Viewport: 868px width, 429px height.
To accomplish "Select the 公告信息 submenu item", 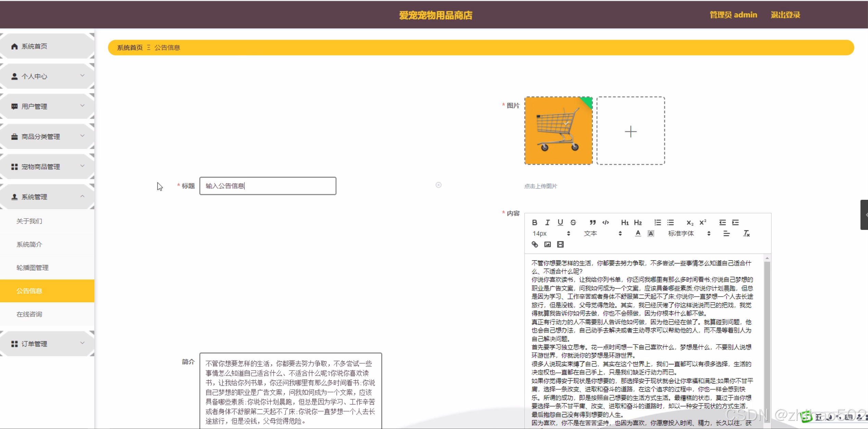I will pyautogui.click(x=47, y=291).
